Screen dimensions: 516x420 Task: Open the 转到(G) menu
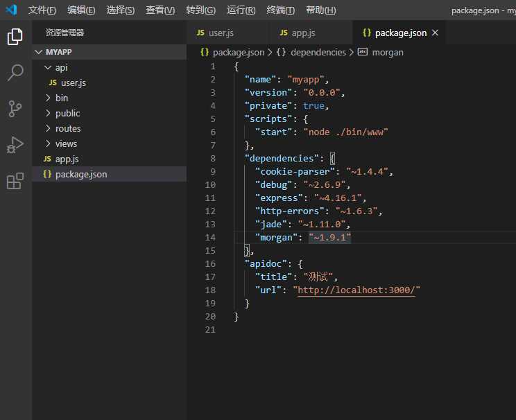coord(200,10)
